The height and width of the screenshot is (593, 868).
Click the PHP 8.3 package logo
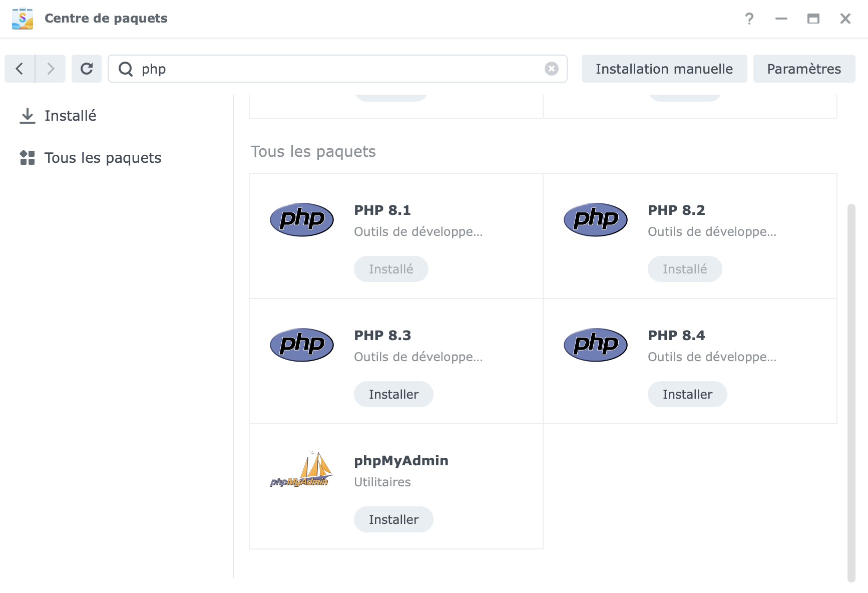pyautogui.click(x=301, y=345)
